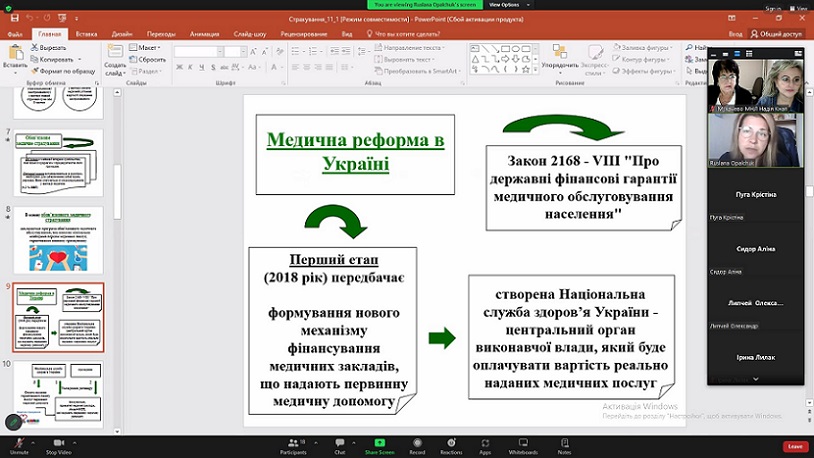814x458 pixels.
Task: Toggle Italic (К) formatting
Action: (191, 67)
